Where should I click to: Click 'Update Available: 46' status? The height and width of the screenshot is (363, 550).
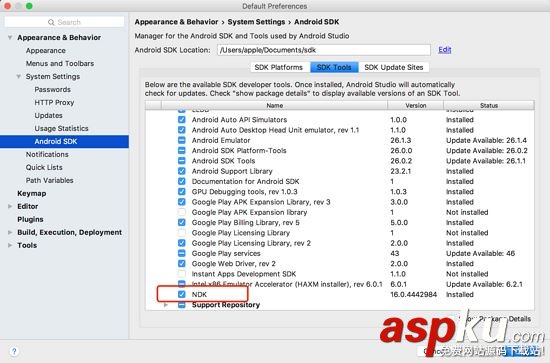(481, 254)
